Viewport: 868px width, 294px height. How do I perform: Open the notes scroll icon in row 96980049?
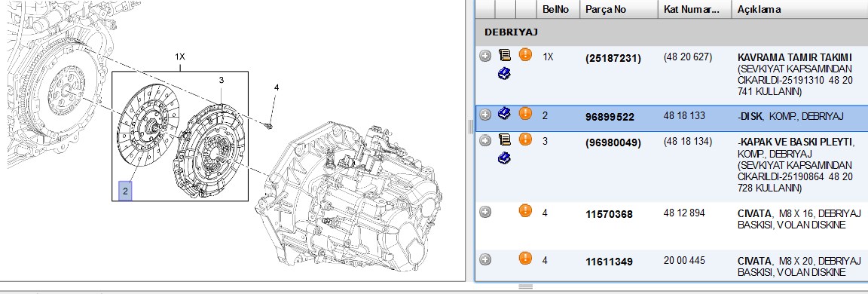(504, 139)
